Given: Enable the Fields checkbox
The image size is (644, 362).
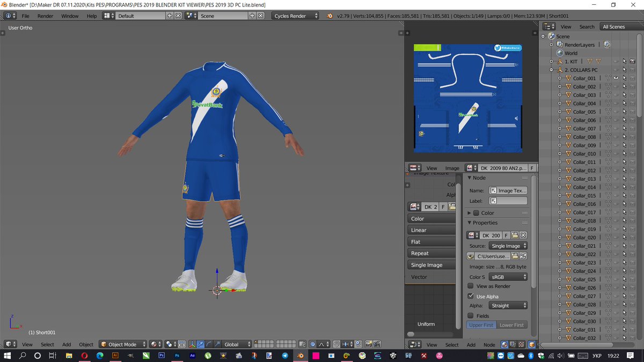Looking at the screenshot, I should (471, 316).
